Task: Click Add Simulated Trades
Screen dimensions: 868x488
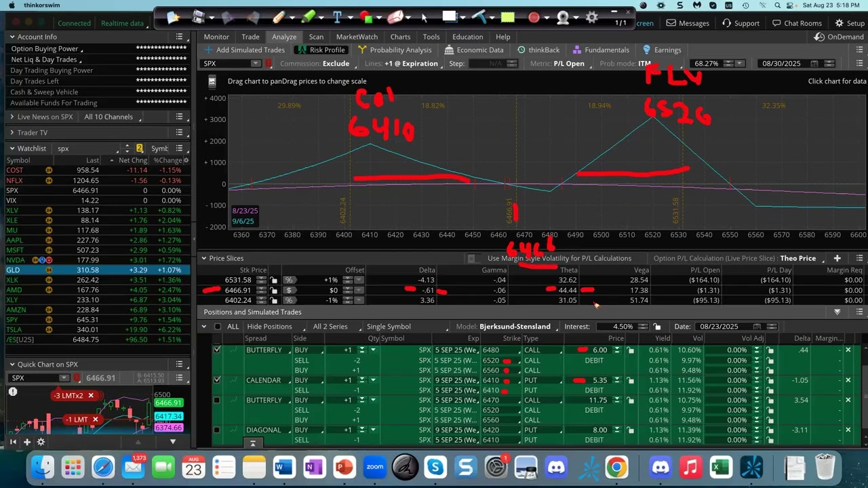Action: (x=245, y=50)
